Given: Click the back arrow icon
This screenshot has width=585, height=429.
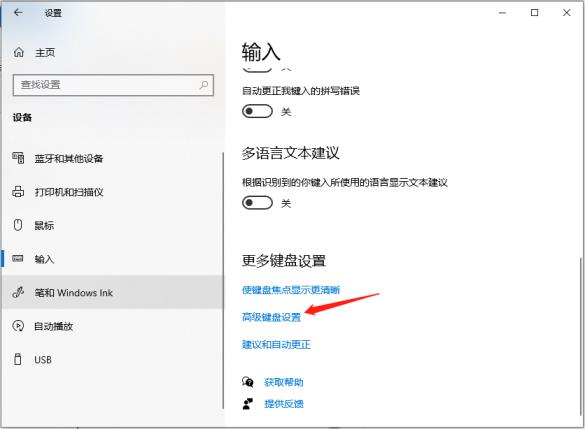Looking at the screenshot, I should tap(18, 13).
